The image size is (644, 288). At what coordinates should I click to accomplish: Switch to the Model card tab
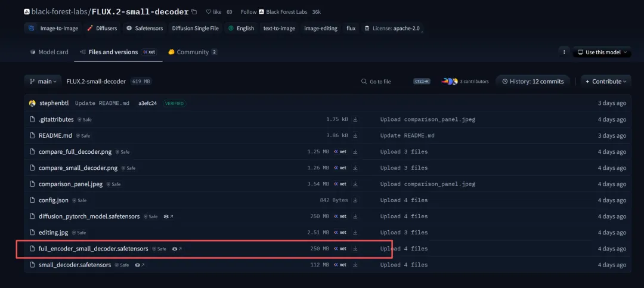(x=49, y=52)
